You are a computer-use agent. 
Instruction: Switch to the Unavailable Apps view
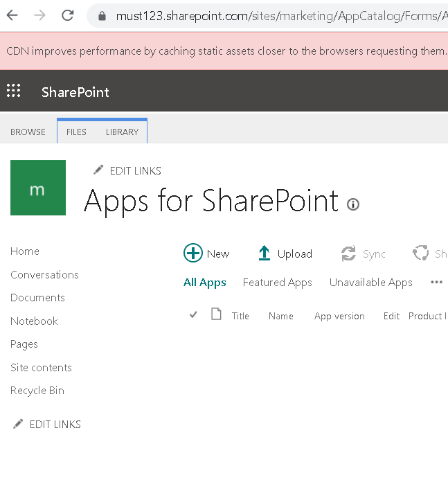click(371, 282)
